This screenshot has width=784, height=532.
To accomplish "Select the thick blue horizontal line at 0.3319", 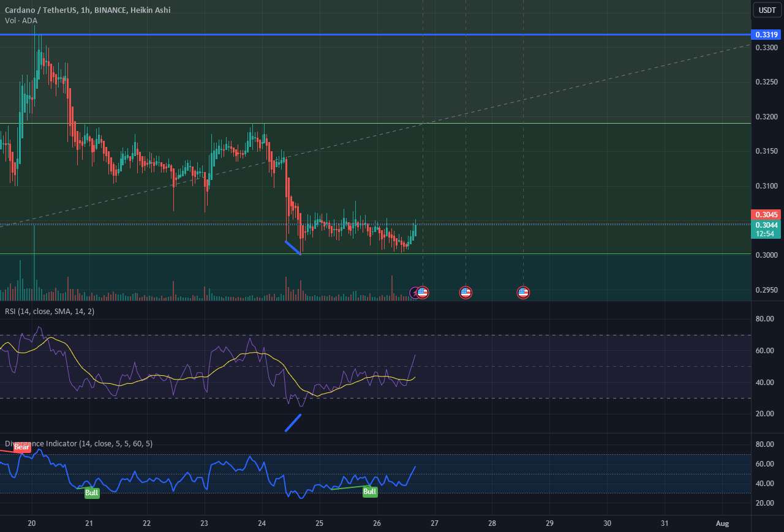I will (375, 35).
